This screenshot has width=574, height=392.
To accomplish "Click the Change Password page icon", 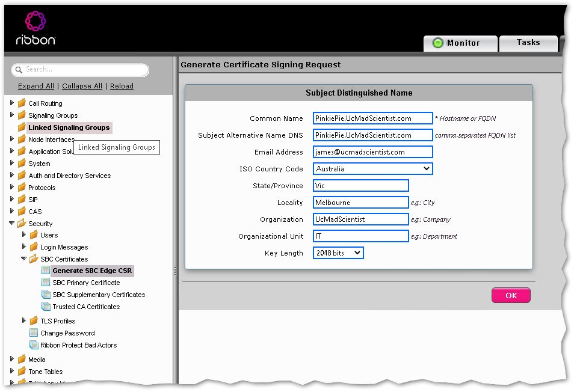I will [34, 332].
